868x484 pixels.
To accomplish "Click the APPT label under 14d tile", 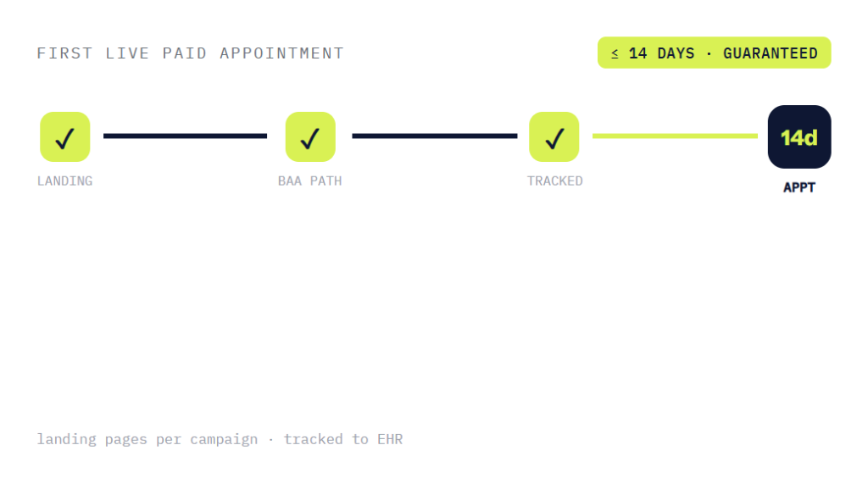I will [798, 187].
